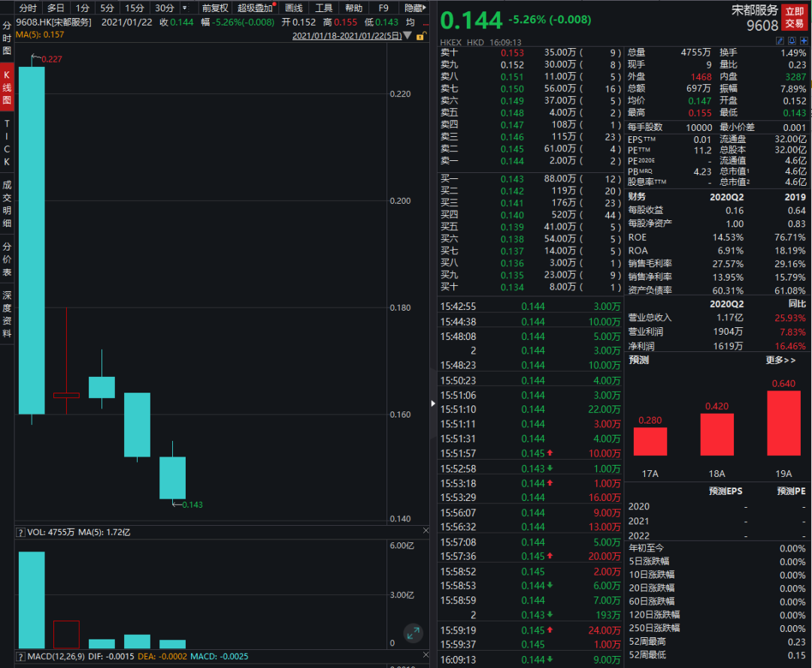This screenshot has height=668, width=812.
Task: Click the 立即交易 trade button
Action: click(795, 17)
